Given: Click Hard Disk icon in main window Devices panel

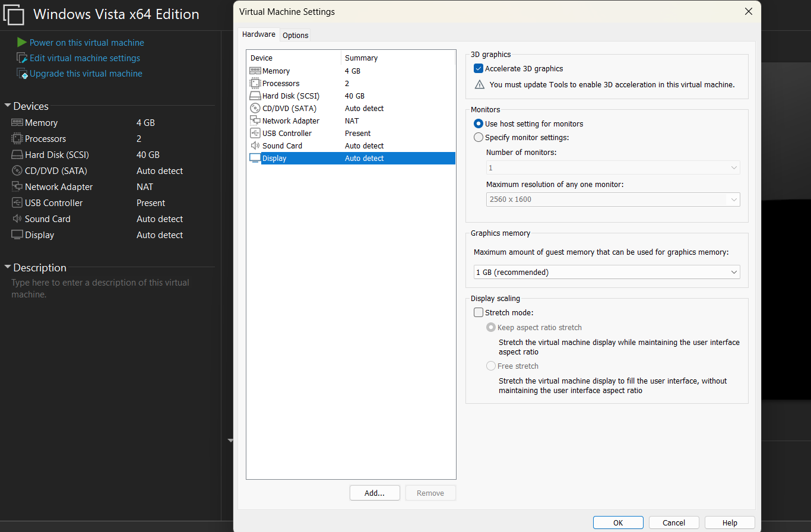Looking at the screenshot, I should pyautogui.click(x=17, y=154).
